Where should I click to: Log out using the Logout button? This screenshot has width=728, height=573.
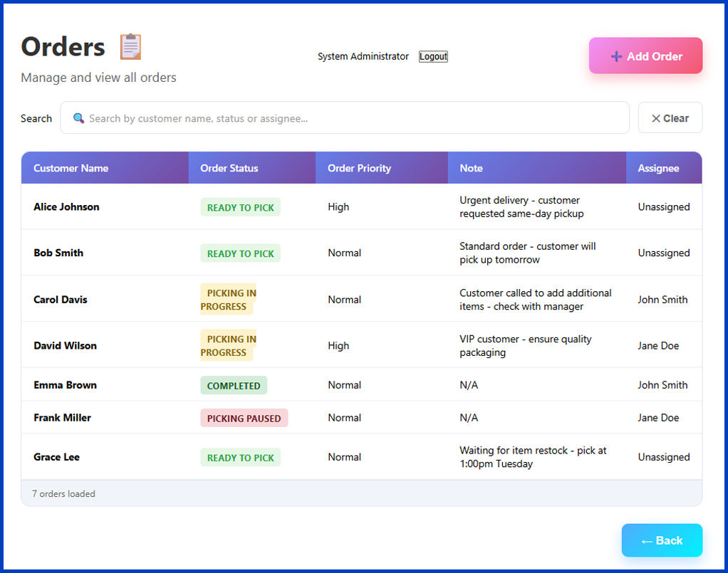[433, 57]
